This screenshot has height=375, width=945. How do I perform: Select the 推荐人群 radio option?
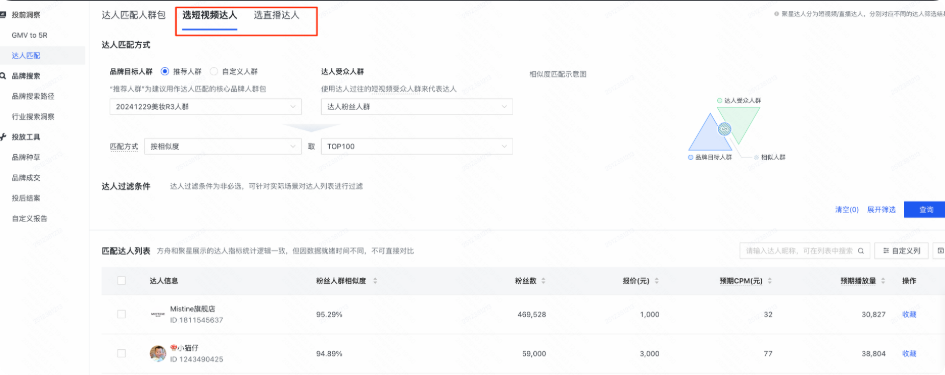pos(165,71)
